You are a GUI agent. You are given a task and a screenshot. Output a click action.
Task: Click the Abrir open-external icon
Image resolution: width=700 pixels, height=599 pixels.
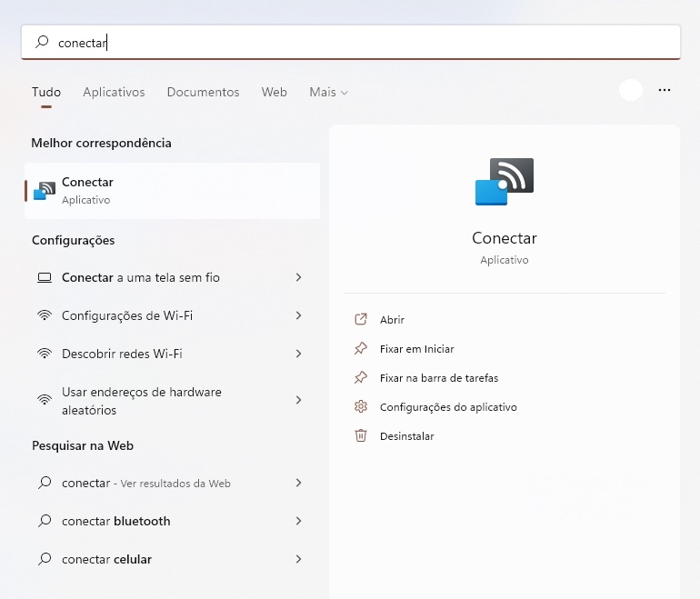pyautogui.click(x=361, y=319)
